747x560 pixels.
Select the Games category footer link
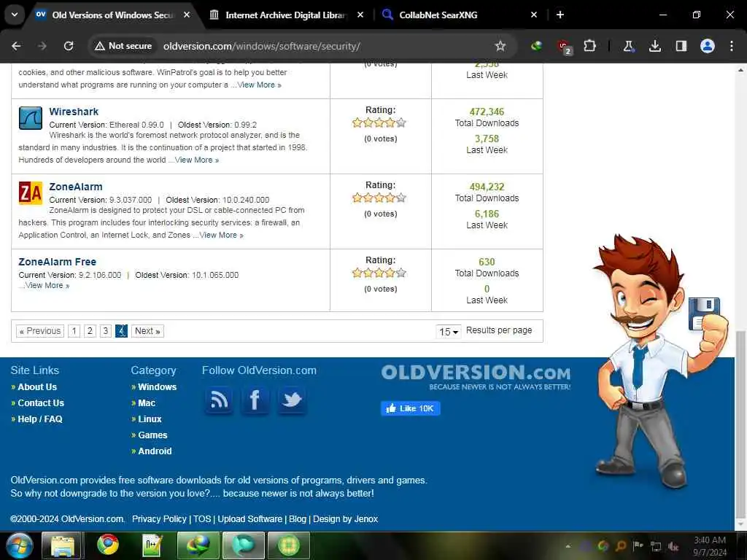click(152, 435)
